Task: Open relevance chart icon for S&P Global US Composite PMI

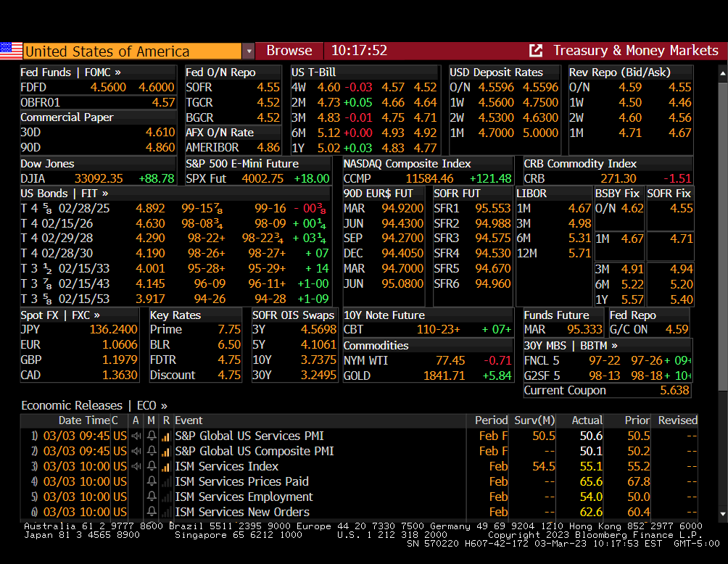Action: click(166, 452)
